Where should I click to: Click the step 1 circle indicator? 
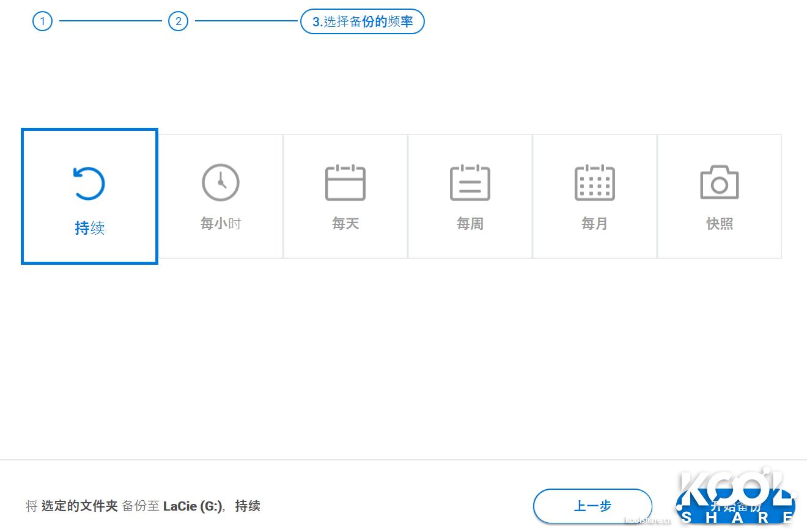pos(42,21)
